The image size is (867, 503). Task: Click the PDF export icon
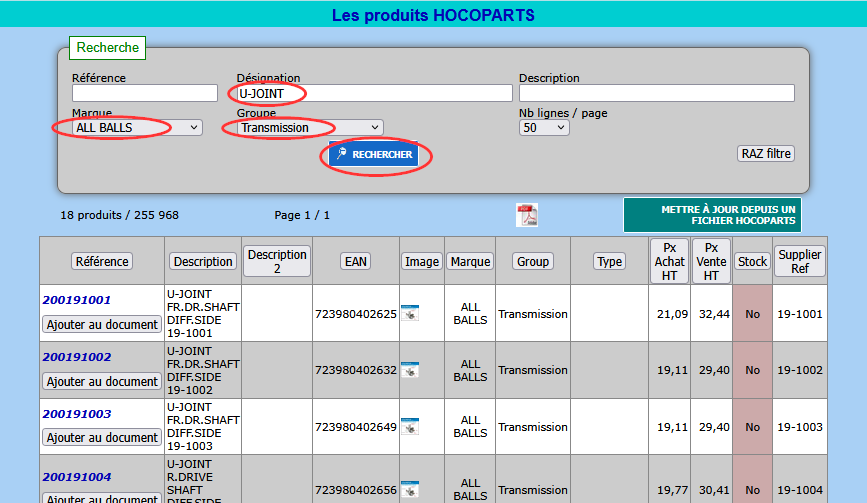[x=527, y=215]
